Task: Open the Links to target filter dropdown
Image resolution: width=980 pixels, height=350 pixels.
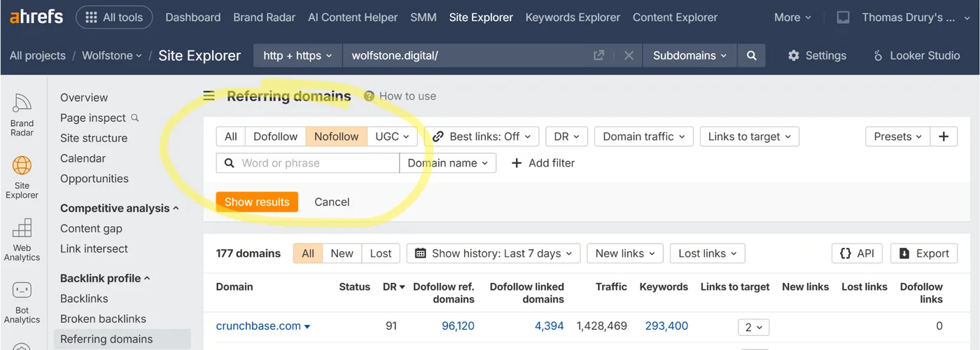Action: [749, 136]
